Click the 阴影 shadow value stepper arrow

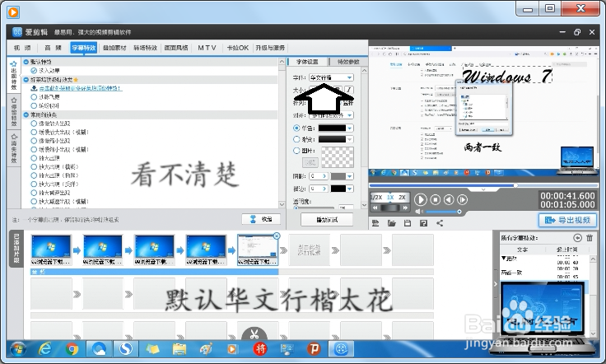click(x=324, y=176)
